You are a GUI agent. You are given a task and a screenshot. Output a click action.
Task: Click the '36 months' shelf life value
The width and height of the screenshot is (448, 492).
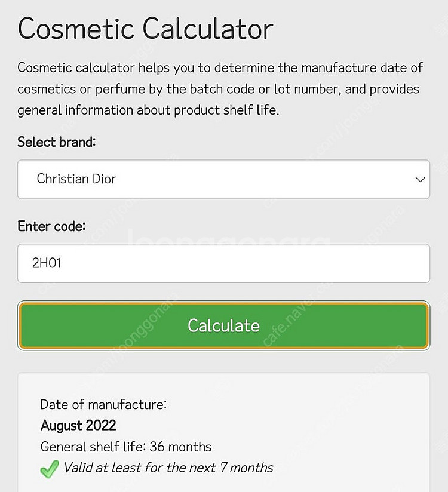[x=180, y=447]
